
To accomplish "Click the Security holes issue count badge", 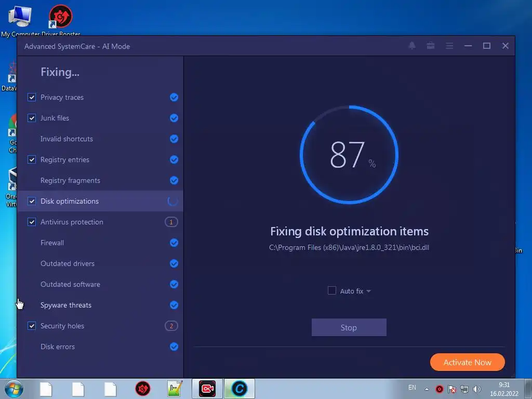I will coord(171,326).
